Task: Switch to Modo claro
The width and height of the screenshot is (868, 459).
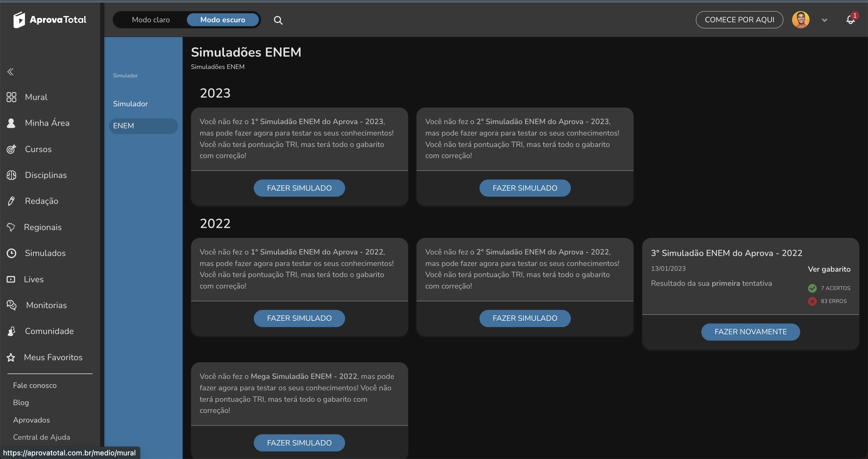Action: pyautogui.click(x=151, y=20)
